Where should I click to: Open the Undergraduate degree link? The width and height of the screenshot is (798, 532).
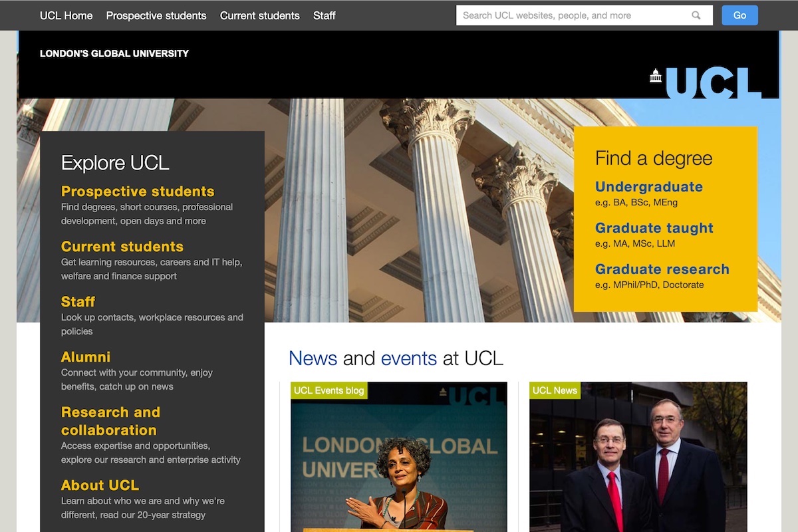tap(649, 187)
